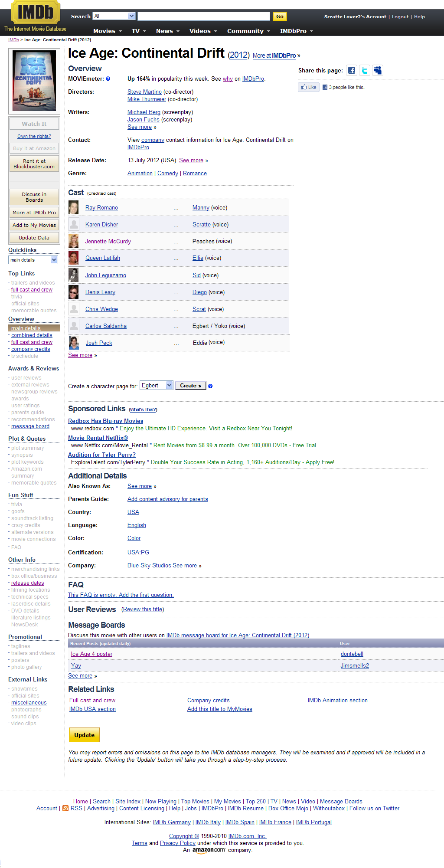Click More at IMDb Pro sidebar button
Screen dimensions: 444x868
[x=34, y=213]
